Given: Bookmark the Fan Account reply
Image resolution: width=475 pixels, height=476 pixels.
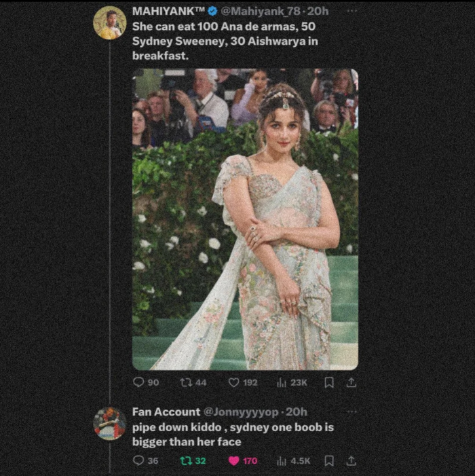Looking at the screenshot, I should point(329,460).
